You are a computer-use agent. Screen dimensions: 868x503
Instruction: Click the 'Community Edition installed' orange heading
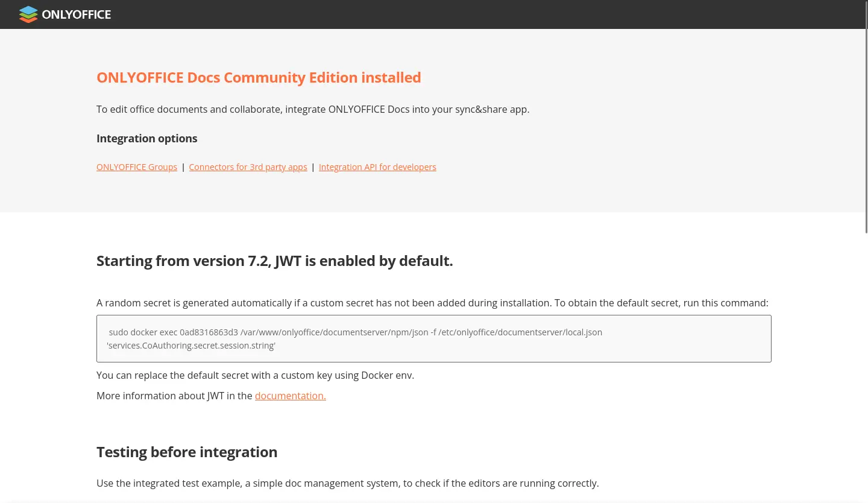(259, 78)
